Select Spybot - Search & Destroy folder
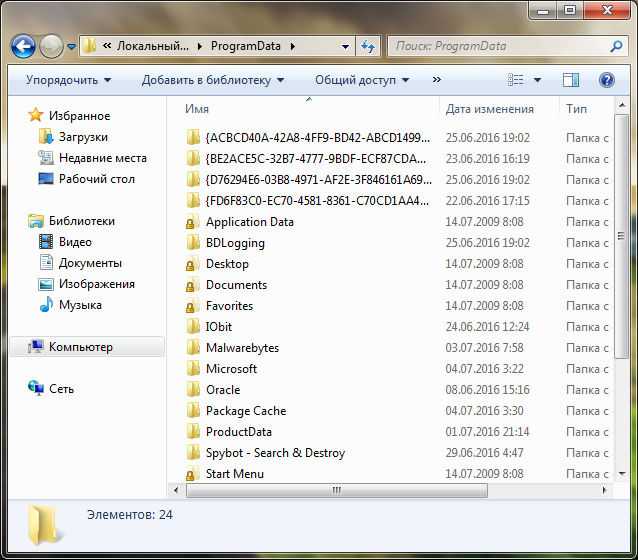 (275, 453)
